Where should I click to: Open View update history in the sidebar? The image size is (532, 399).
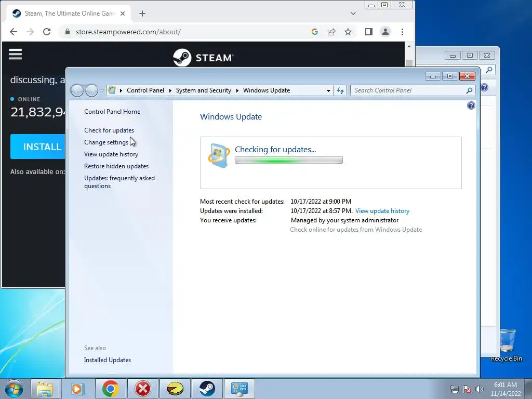tap(111, 154)
